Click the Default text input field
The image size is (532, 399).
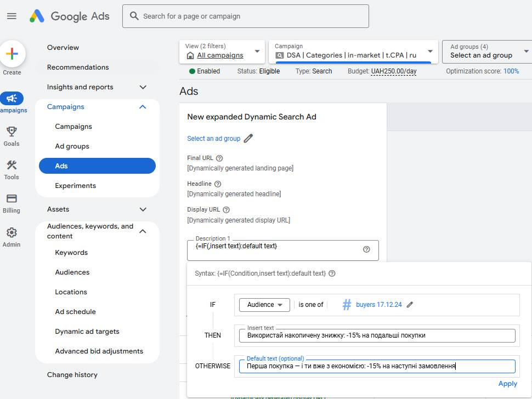click(x=377, y=366)
